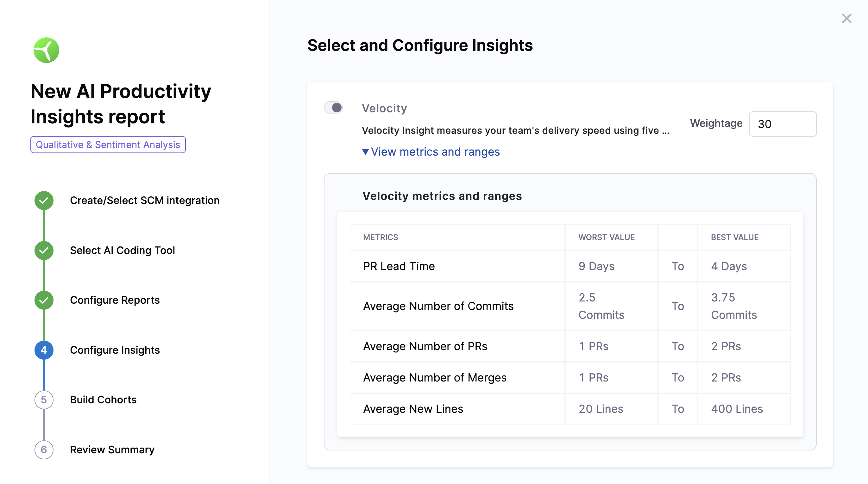
Task: Collapse View metrics and ranges section
Action: 435,152
